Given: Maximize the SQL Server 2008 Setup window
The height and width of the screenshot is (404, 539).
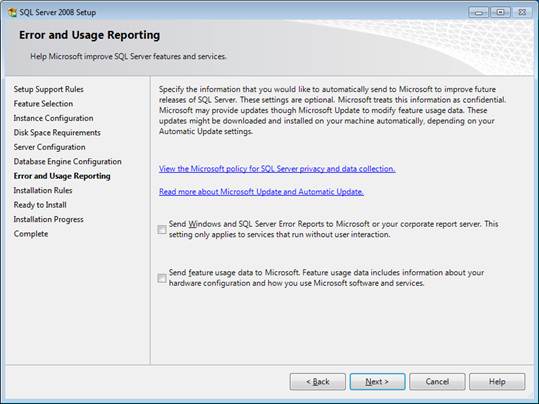Looking at the screenshot, I should (500, 12).
